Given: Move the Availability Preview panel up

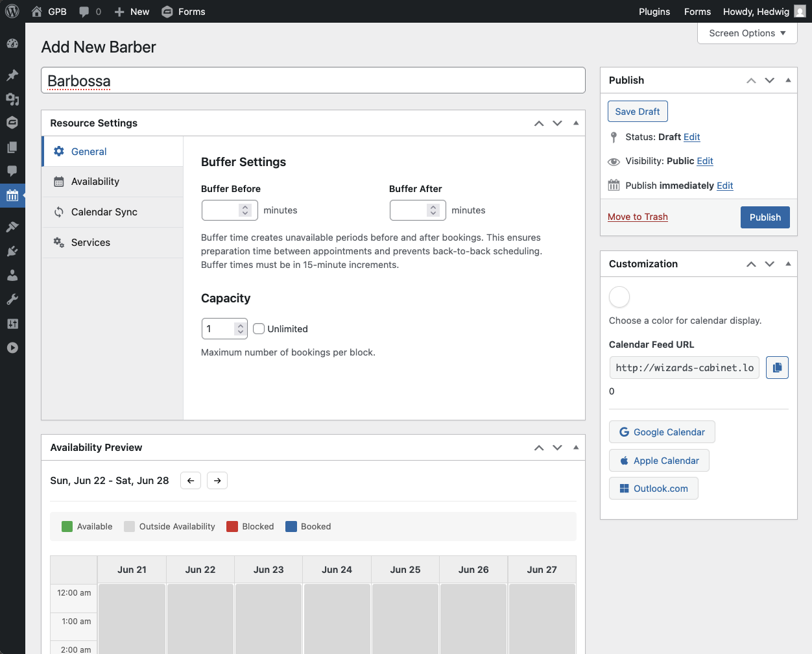Looking at the screenshot, I should (x=539, y=448).
